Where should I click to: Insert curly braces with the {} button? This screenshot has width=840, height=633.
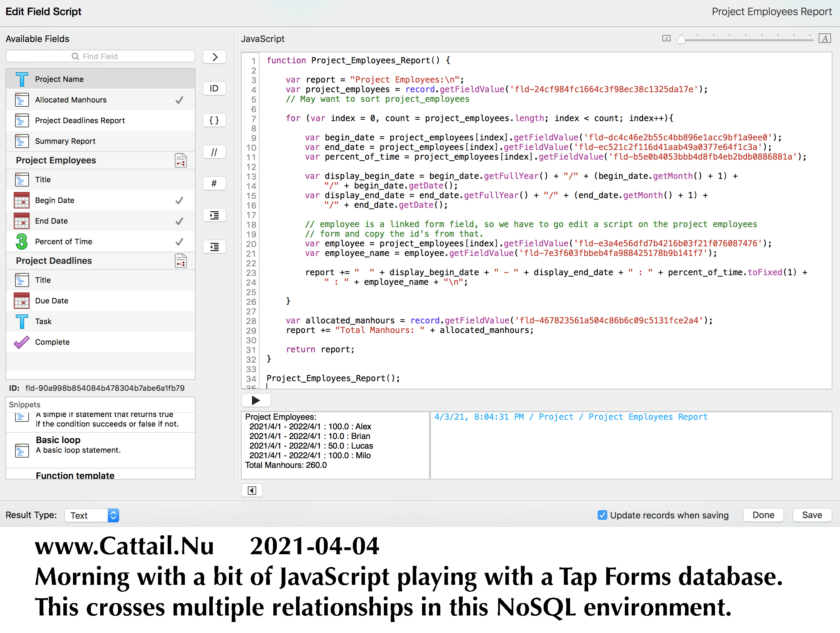coord(214,120)
